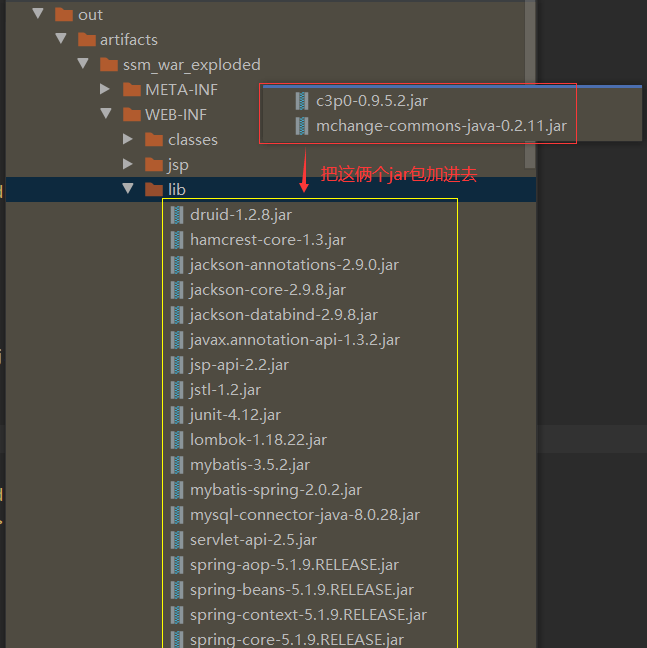Click the classes folder icon
This screenshot has height=648, width=647.
(x=154, y=140)
